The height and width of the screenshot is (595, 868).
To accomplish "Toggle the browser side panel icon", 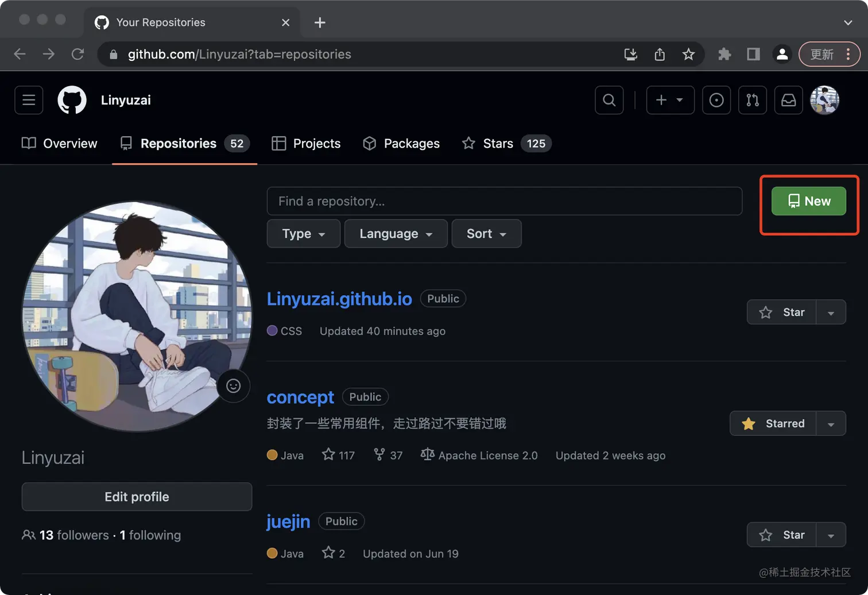I will pos(753,54).
